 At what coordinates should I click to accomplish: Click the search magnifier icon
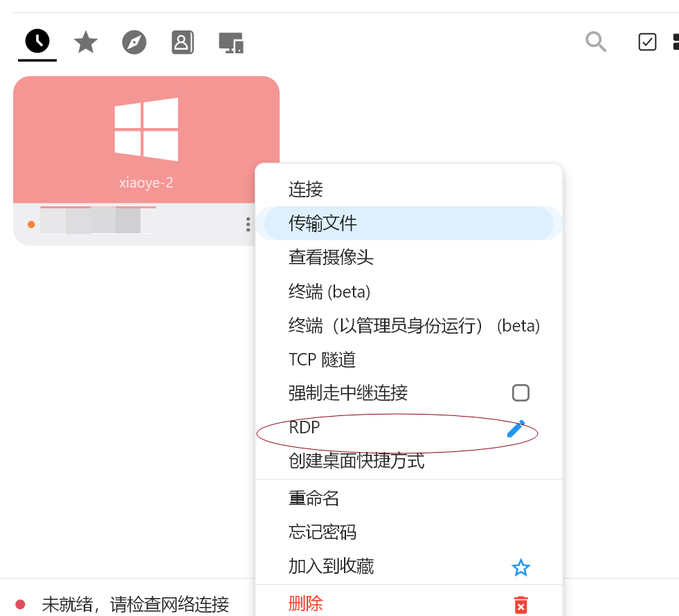pos(596,42)
